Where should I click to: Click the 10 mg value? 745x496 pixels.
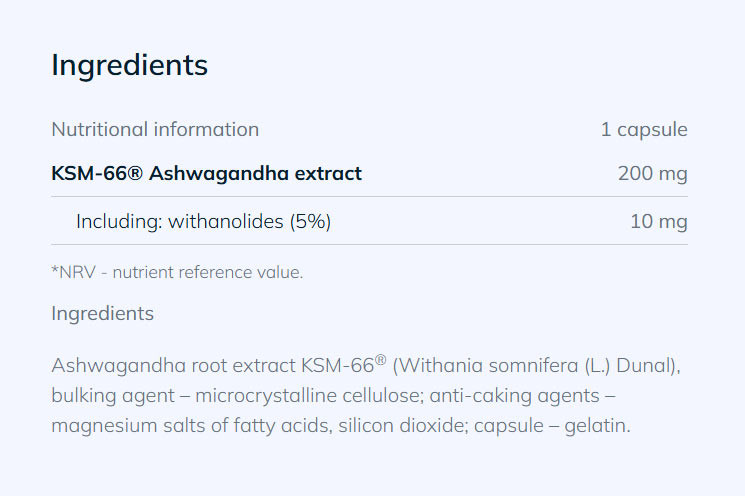coord(658,221)
